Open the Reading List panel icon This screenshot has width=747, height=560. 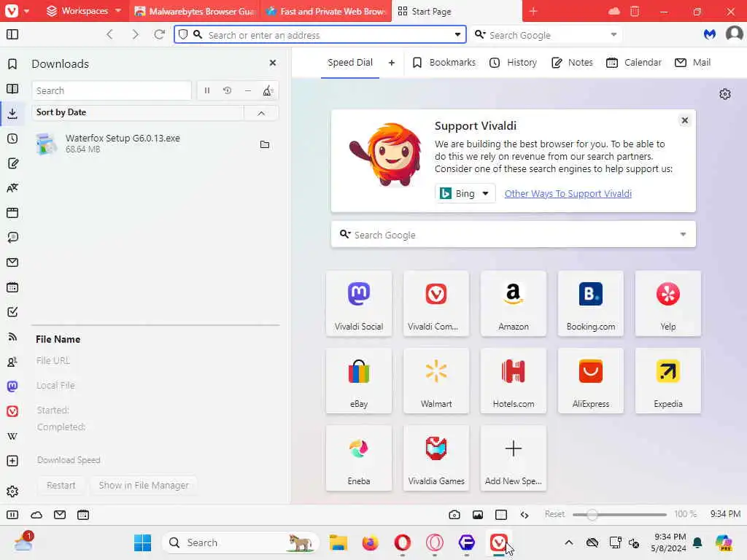(x=12, y=88)
